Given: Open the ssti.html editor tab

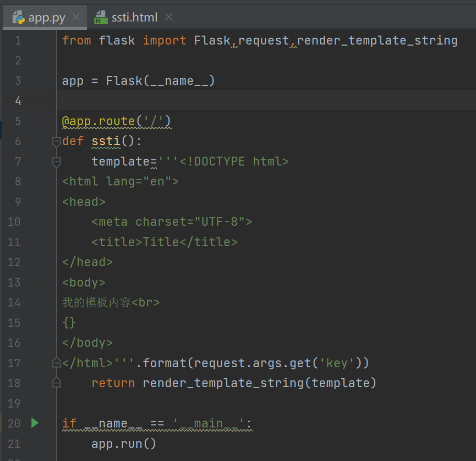Looking at the screenshot, I should coord(134,17).
